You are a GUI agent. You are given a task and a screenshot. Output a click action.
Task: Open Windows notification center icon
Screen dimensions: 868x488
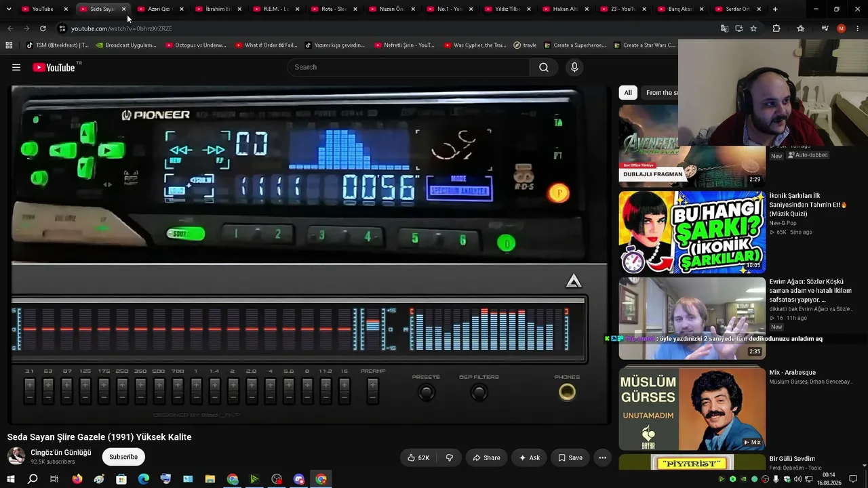point(853,479)
